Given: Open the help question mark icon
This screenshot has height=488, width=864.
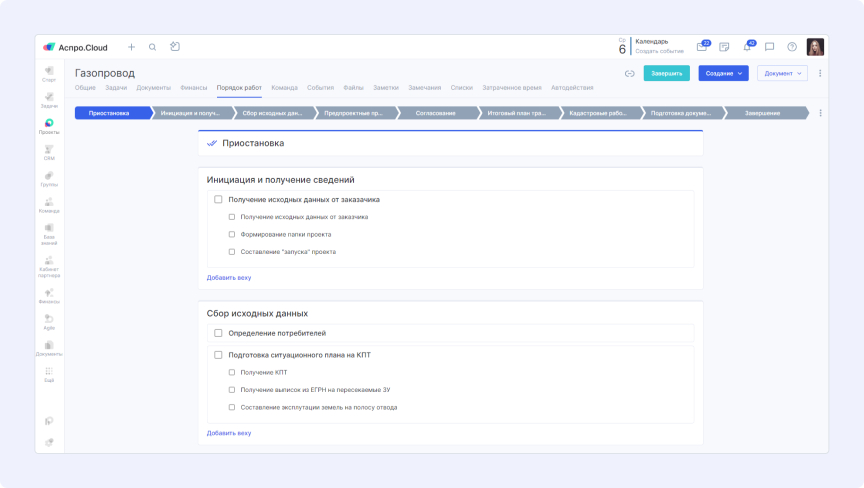Looking at the screenshot, I should pyautogui.click(x=792, y=47).
